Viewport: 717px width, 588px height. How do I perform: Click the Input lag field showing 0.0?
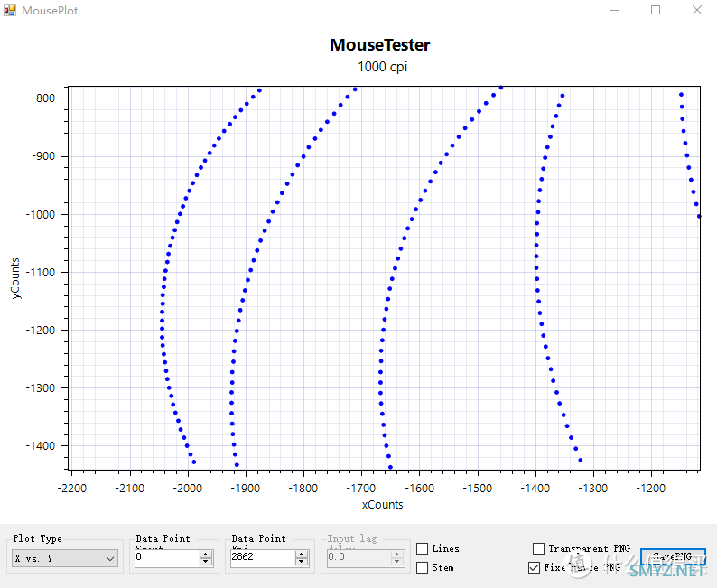click(x=358, y=558)
